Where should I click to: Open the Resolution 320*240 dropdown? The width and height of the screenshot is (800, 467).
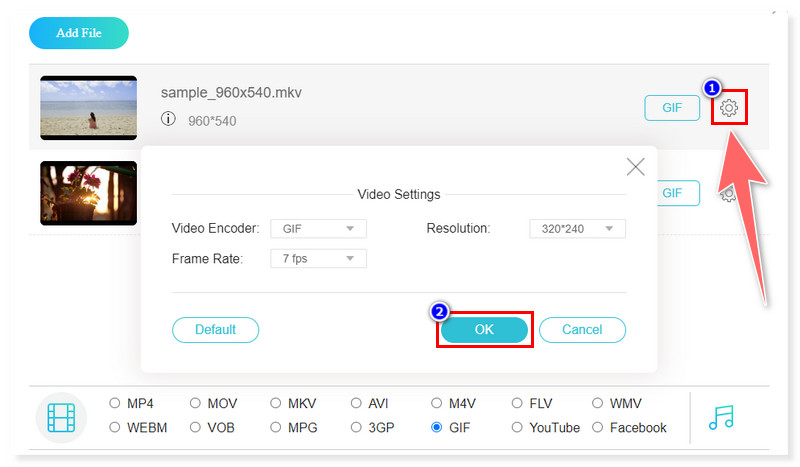click(577, 229)
